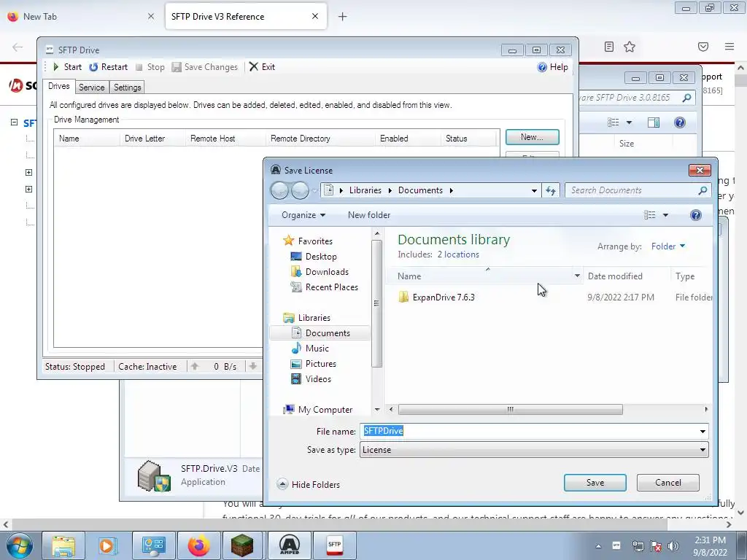Select Music library in navigation pane

pos(310,348)
